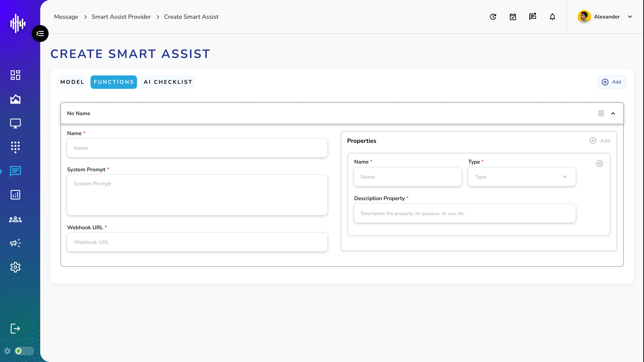Viewport: 644px width, 362px height.
Task: Open the monitor screen icon in sidebar
Action: 15,123
